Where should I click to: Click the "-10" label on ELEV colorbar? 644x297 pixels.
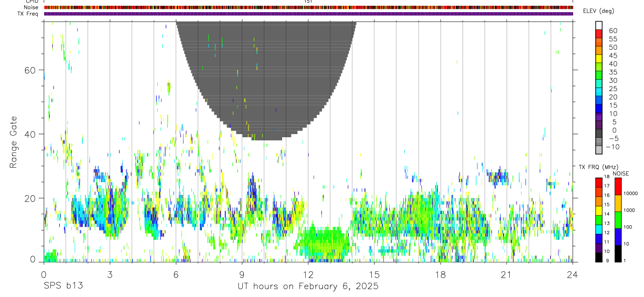(x=613, y=147)
